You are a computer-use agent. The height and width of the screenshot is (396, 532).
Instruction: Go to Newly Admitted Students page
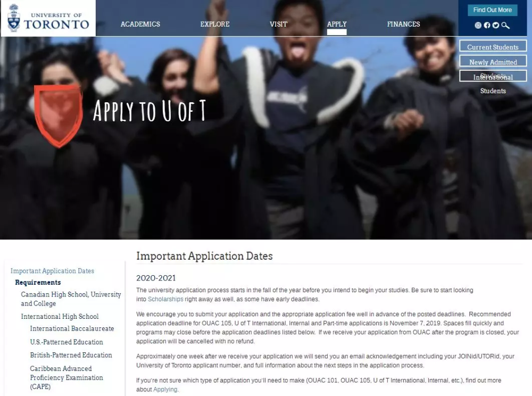pos(493,62)
